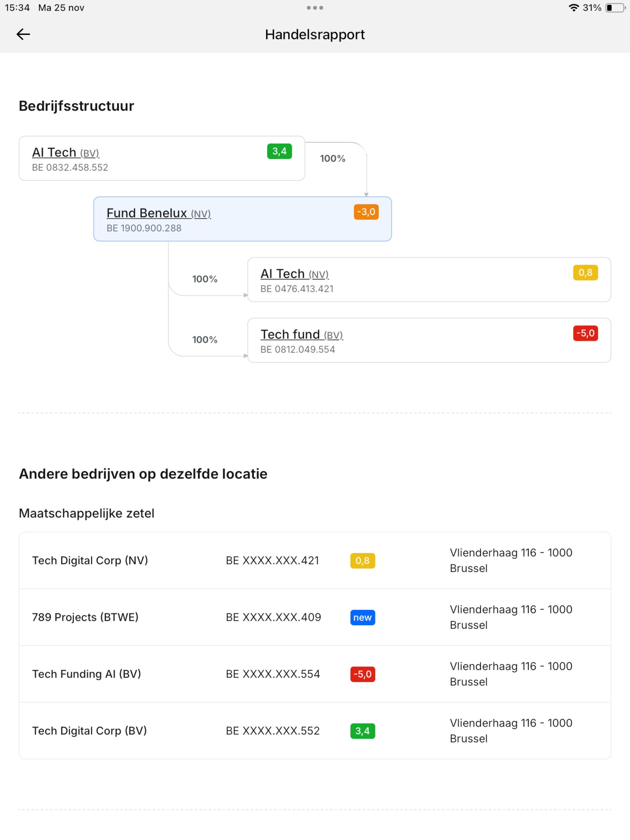Tap the address of Tech Digital Corp (BV)
The width and height of the screenshot is (630, 840).
pos(511,731)
